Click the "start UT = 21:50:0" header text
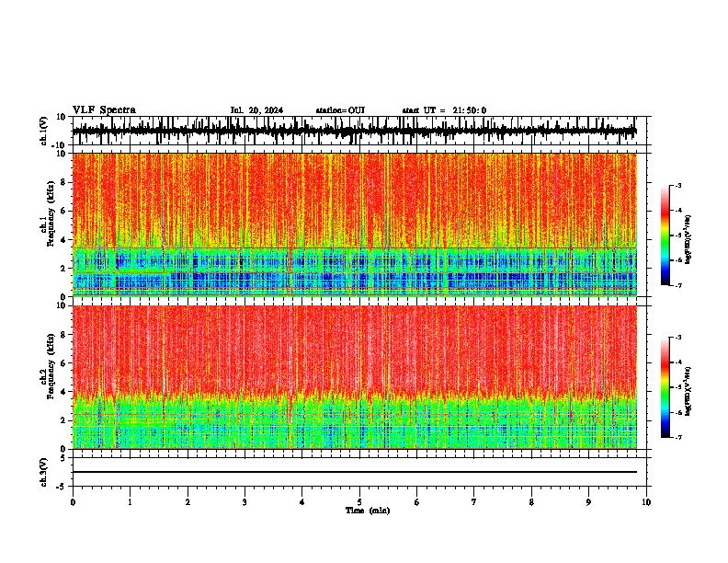728x563 pixels. [444, 110]
